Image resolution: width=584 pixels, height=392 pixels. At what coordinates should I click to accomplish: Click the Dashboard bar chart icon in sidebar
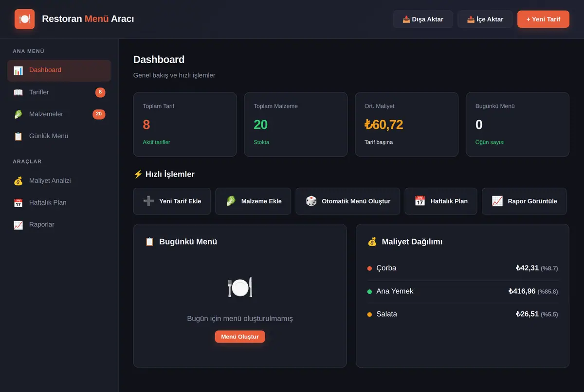pos(18,71)
